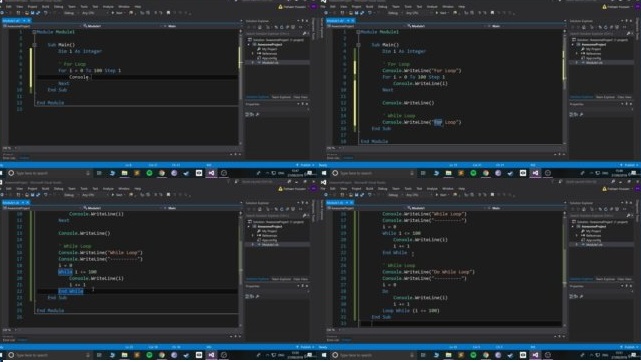The image size is (641, 362).
Task: Click File Explorer icon in lower-left taskbar
Action: 124,355
